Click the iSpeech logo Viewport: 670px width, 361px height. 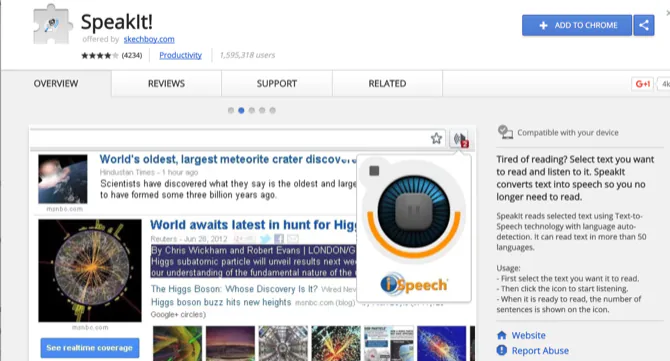tap(414, 284)
